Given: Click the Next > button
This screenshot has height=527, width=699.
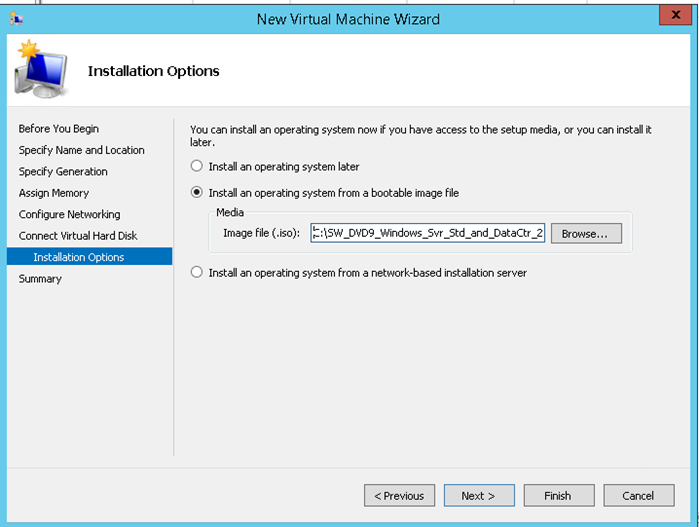Looking at the screenshot, I should pos(479,495).
